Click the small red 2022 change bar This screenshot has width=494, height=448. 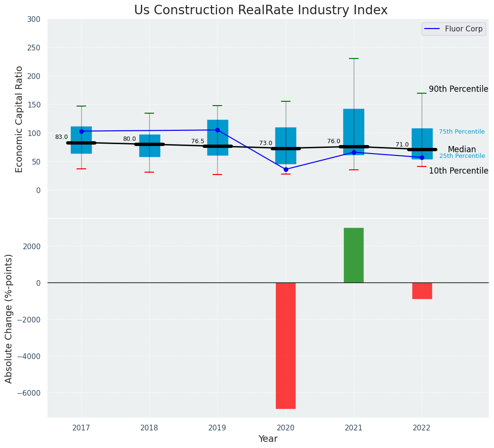coord(422,291)
